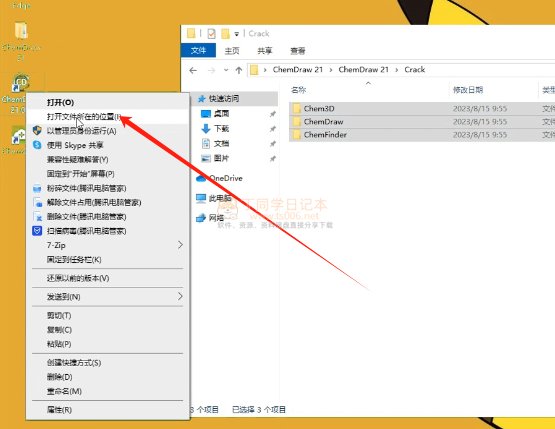Viewport: 555px width, 429px height.
Task: Unpin 桌面 using its pin icon
Action: pyautogui.click(x=273, y=114)
